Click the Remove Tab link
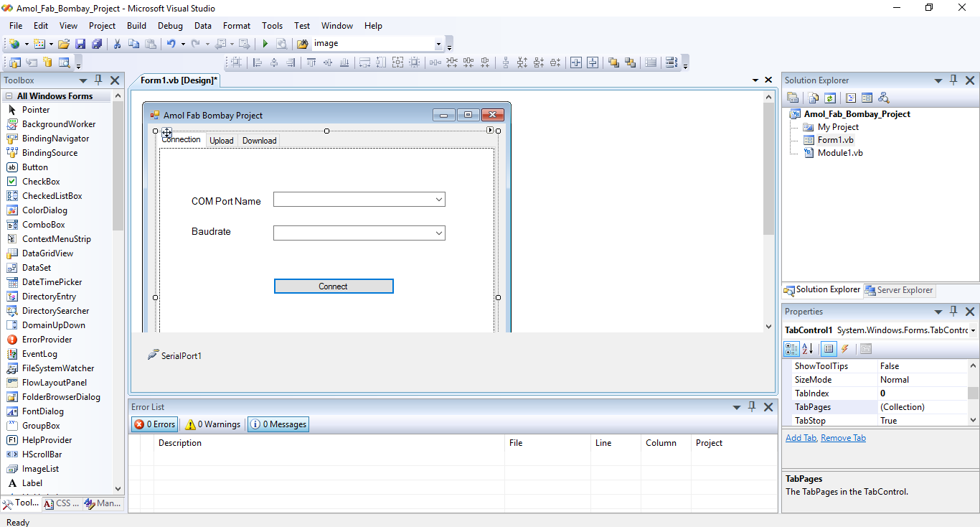 [843, 438]
